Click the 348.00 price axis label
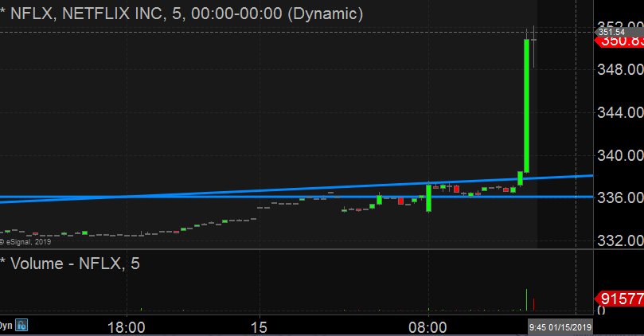Viewport: 644px width, 336px height. pos(620,69)
